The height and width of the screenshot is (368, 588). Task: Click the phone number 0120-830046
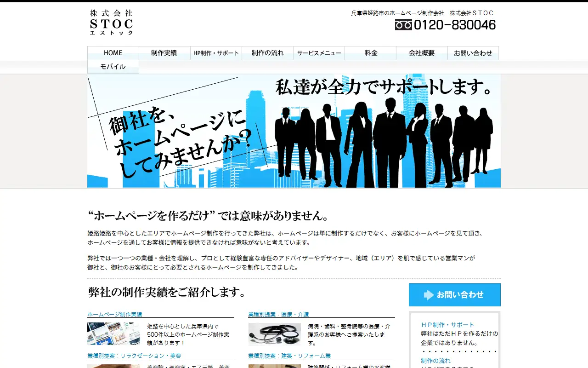pos(455,25)
